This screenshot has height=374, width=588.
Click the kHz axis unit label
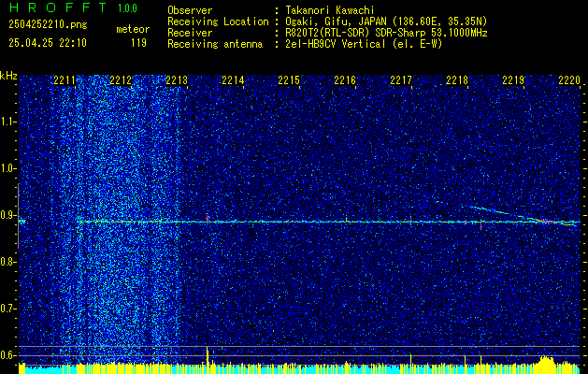(8, 76)
